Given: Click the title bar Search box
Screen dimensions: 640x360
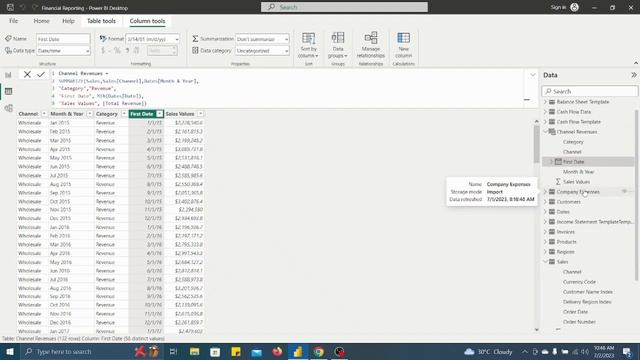Looking at the screenshot, I should coord(344,7).
